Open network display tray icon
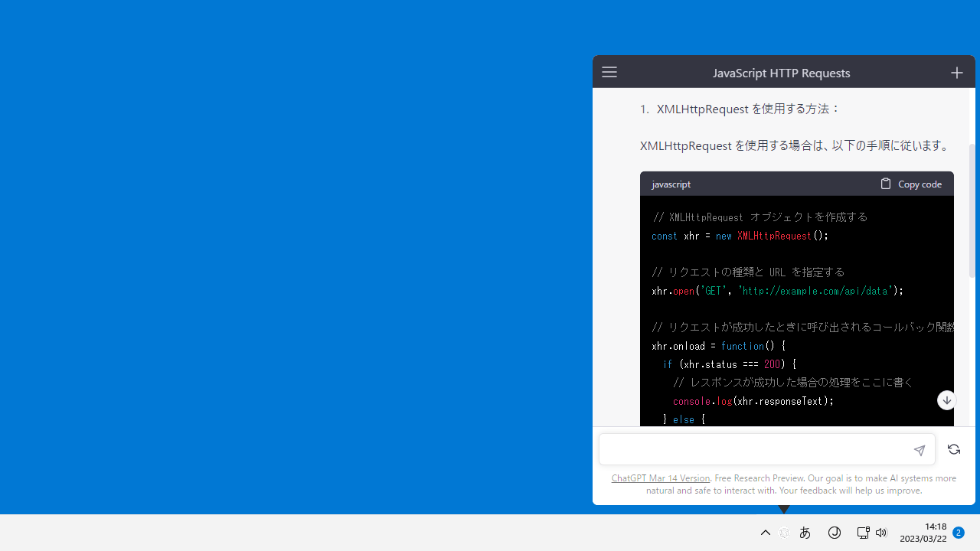 pos(863,533)
